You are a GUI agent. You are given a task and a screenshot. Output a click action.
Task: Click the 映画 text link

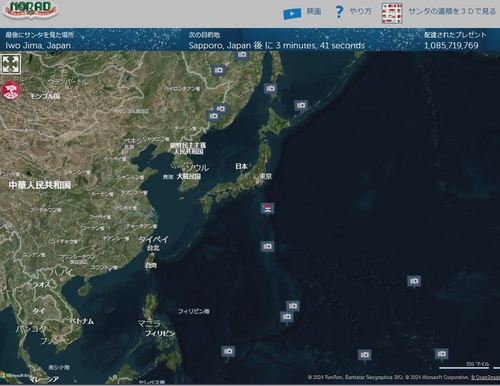(314, 11)
